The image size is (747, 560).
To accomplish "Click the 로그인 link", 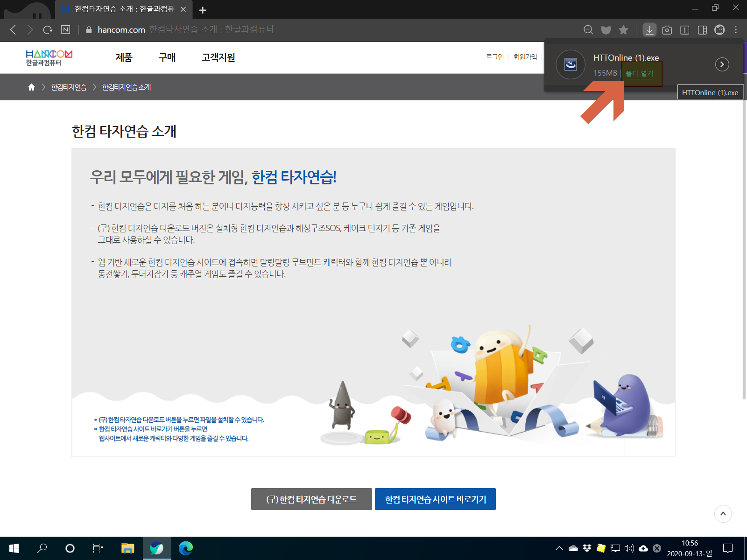I will point(495,57).
